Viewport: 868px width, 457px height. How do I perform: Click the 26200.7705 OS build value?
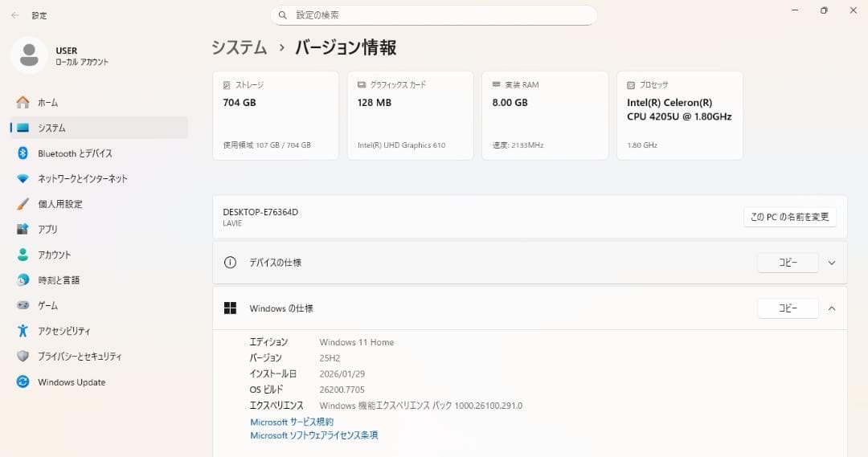tap(342, 390)
